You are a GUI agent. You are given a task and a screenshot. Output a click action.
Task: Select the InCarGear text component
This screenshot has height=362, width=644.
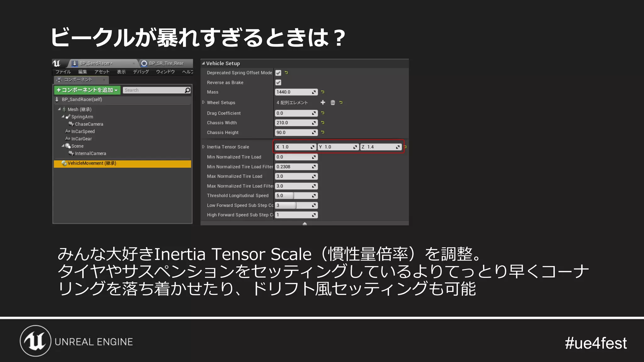(81, 139)
